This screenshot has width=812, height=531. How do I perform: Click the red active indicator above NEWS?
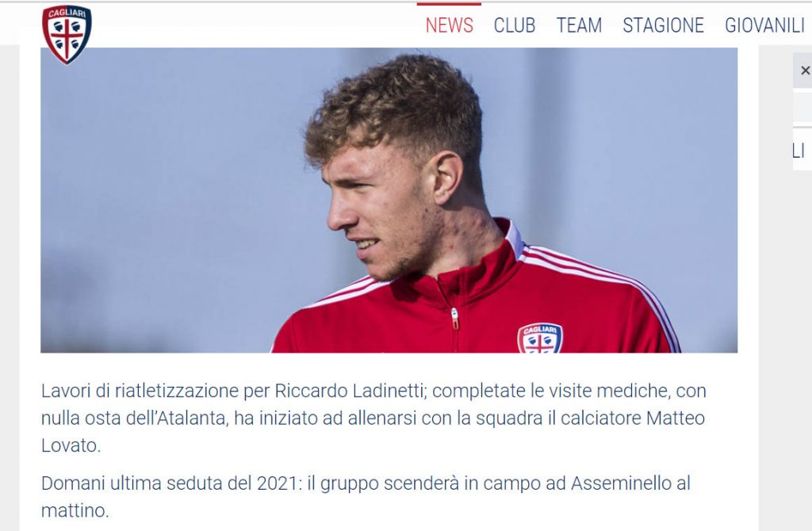coord(449,4)
